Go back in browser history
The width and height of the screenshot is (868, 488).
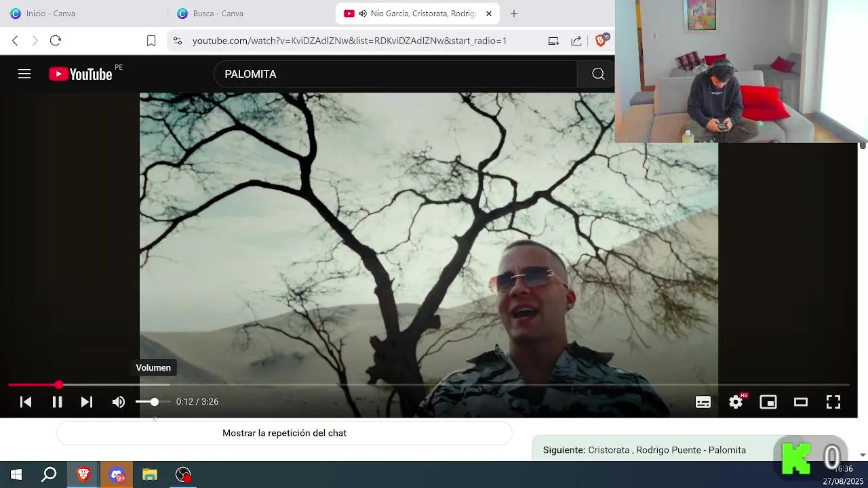tap(15, 41)
